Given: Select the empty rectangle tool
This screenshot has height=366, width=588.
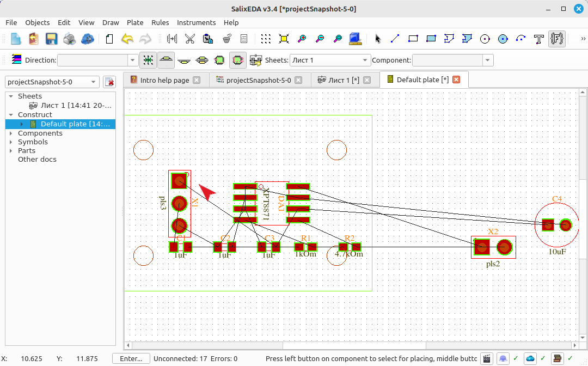Looking at the screenshot, I should pos(413,39).
